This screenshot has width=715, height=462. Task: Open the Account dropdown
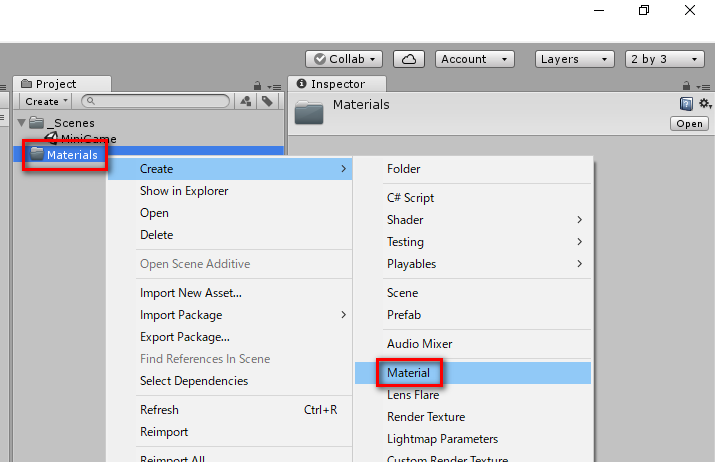(475, 59)
